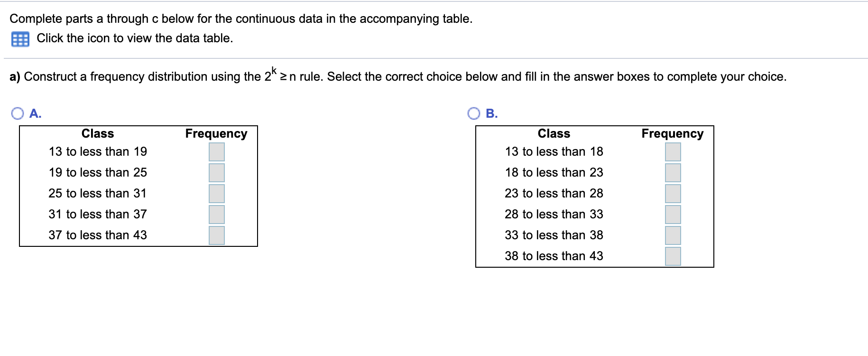Click frequency box for '13 to less than 19'

(216, 151)
